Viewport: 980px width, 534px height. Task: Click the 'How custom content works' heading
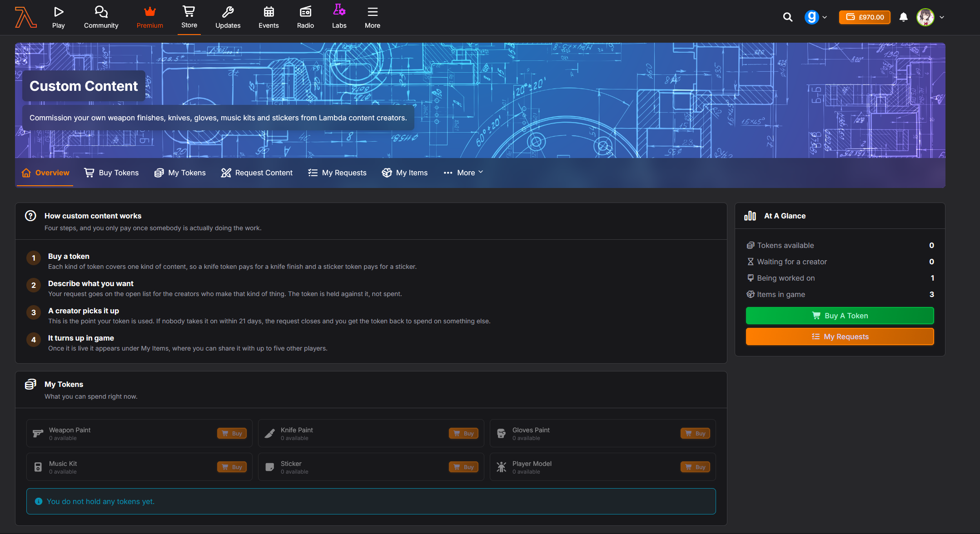(x=93, y=216)
